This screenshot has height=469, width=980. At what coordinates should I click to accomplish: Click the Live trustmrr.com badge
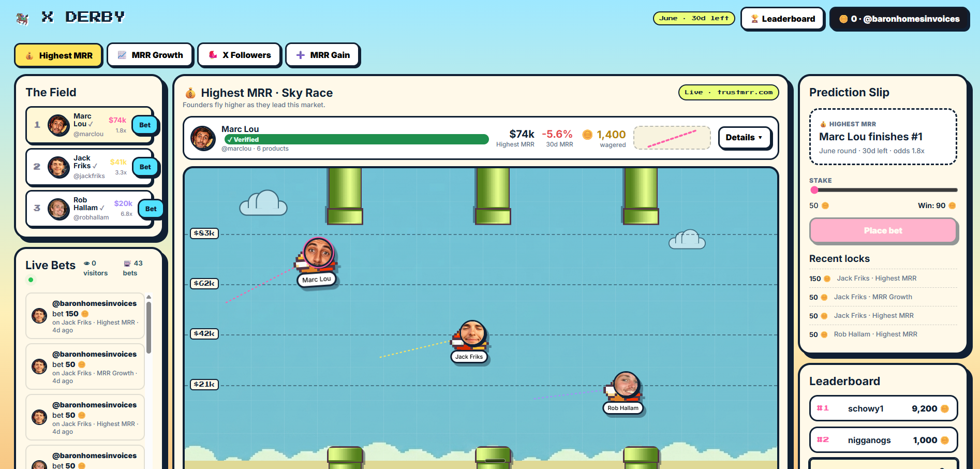click(x=729, y=92)
